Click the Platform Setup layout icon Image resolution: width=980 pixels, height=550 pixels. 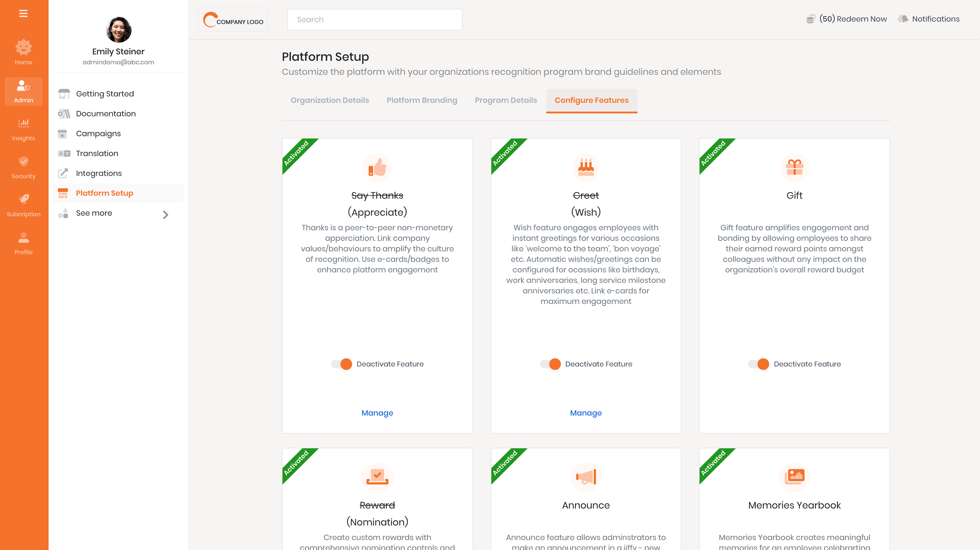pos(63,193)
